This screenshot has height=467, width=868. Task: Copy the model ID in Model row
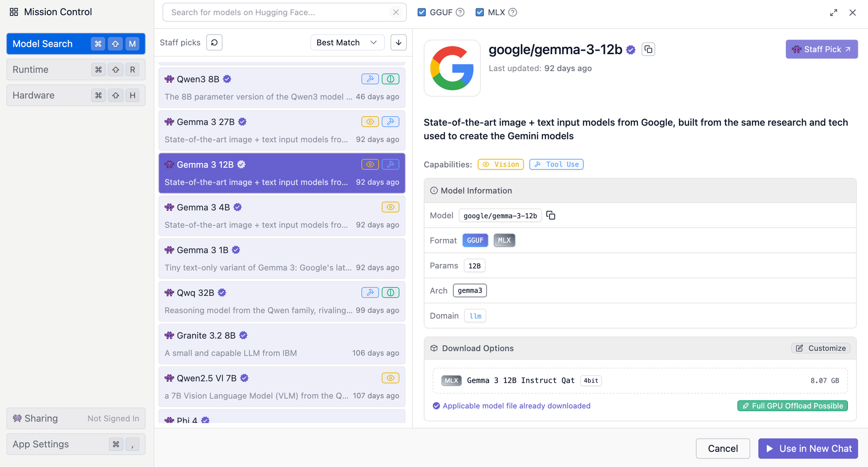click(551, 216)
